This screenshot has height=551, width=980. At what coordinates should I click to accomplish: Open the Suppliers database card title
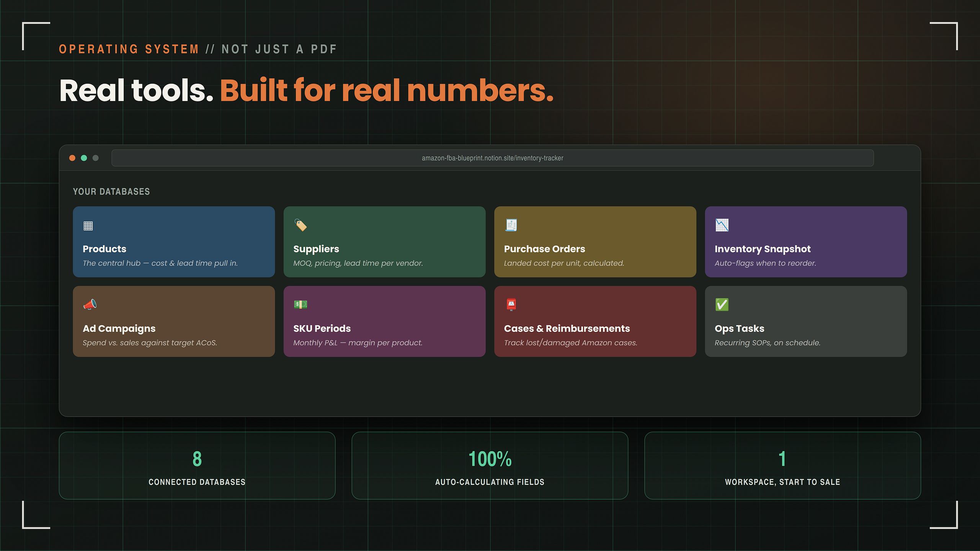click(x=316, y=249)
